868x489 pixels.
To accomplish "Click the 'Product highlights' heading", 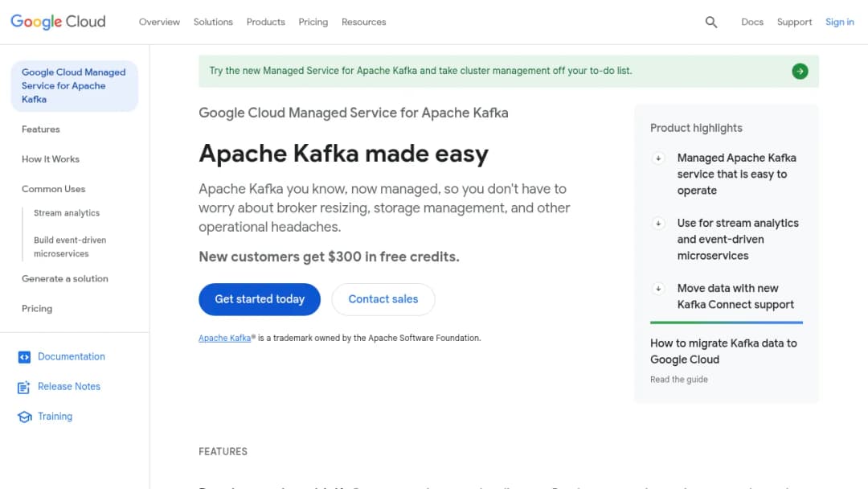I will click(x=696, y=128).
